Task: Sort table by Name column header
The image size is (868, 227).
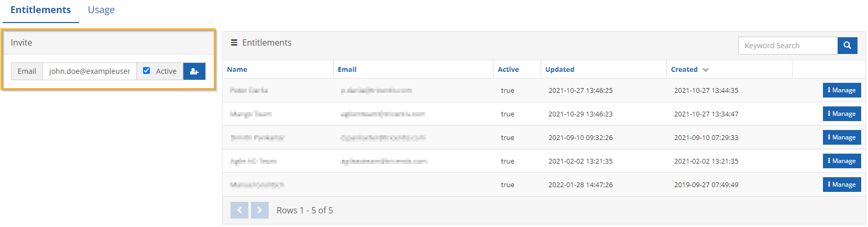Action: [237, 69]
